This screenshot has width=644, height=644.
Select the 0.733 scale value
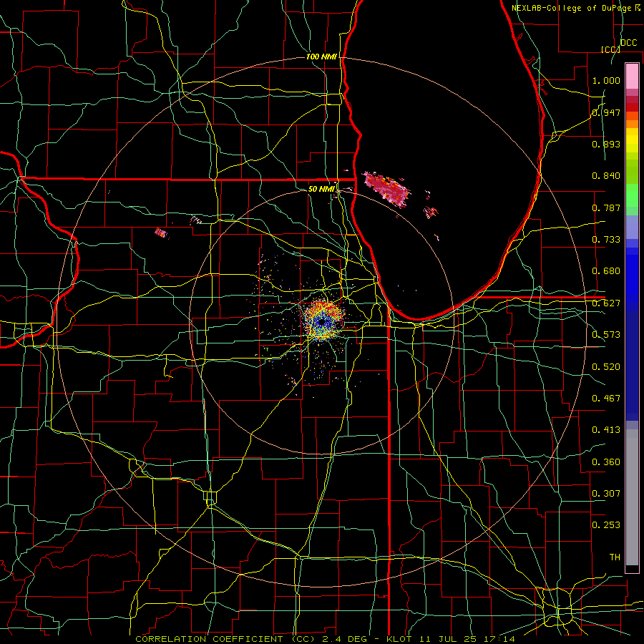click(606, 240)
